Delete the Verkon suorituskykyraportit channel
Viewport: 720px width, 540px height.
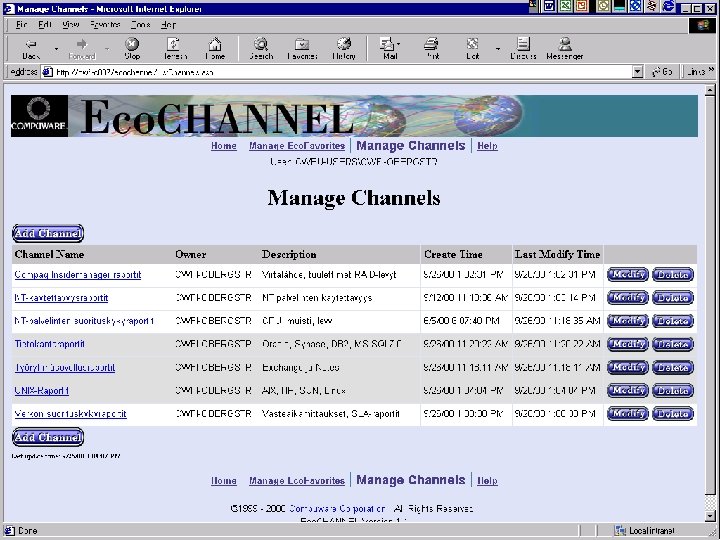(673, 414)
